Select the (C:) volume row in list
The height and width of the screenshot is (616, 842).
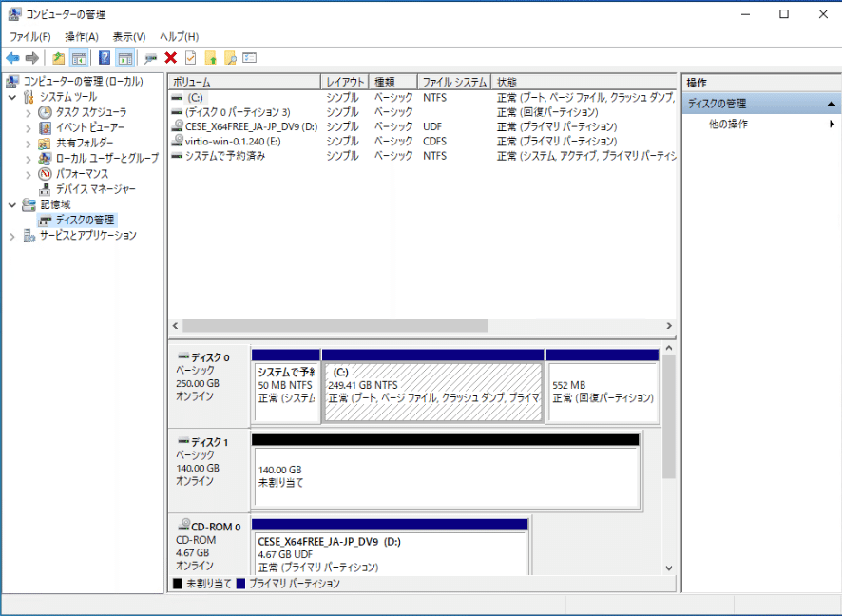[422, 97]
